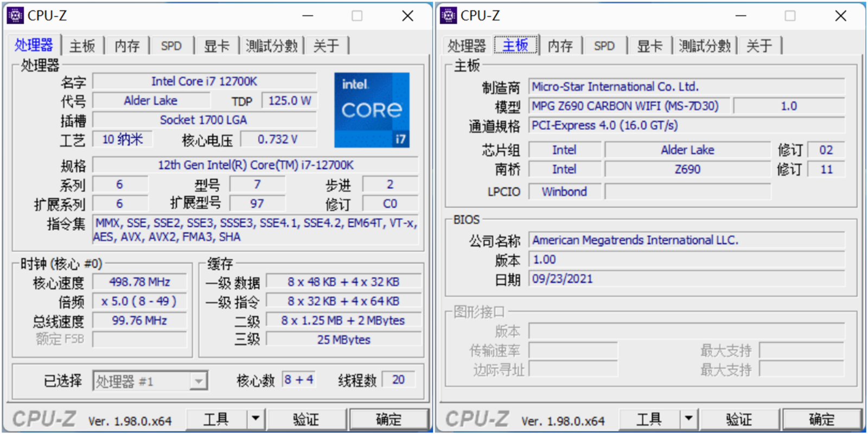Click the BIOS version value 1.00

(687, 259)
